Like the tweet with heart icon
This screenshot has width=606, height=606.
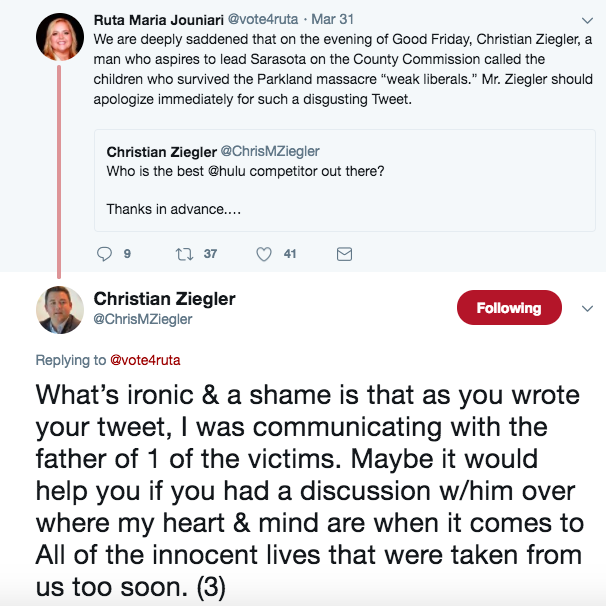(263, 254)
